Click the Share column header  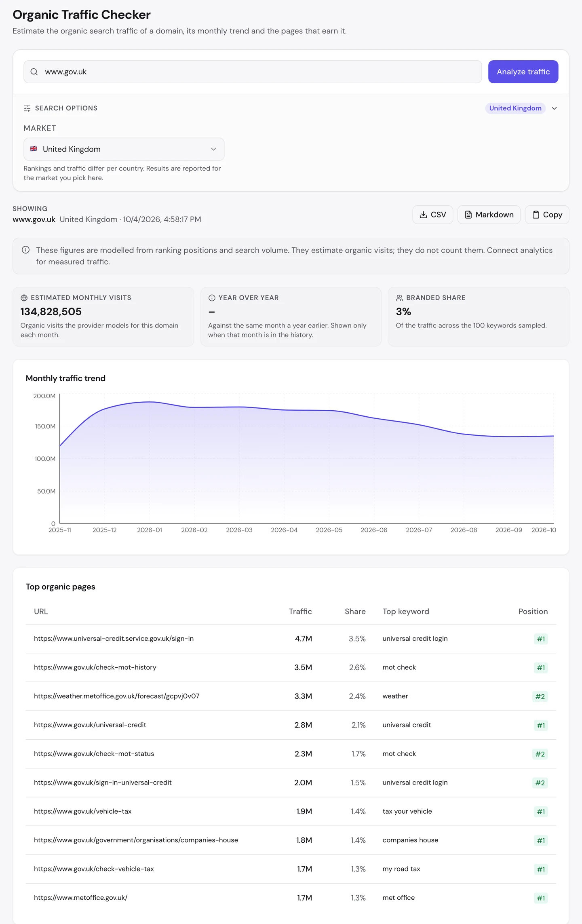(x=355, y=612)
